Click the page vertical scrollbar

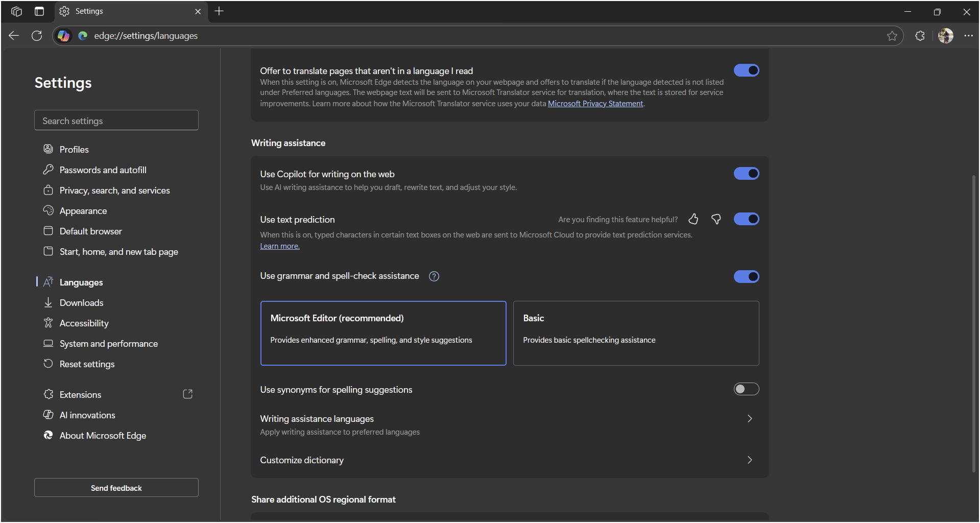pos(974,323)
